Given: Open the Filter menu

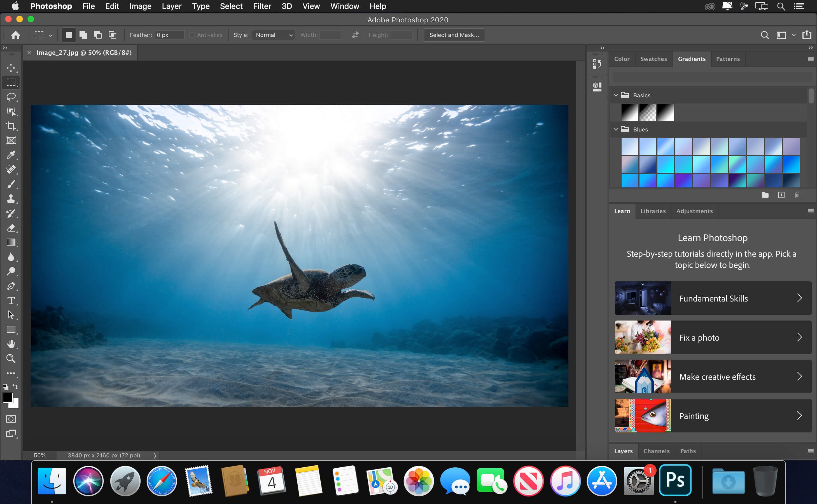Looking at the screenshot, I should pyautogui.click(x=262, y=6).
